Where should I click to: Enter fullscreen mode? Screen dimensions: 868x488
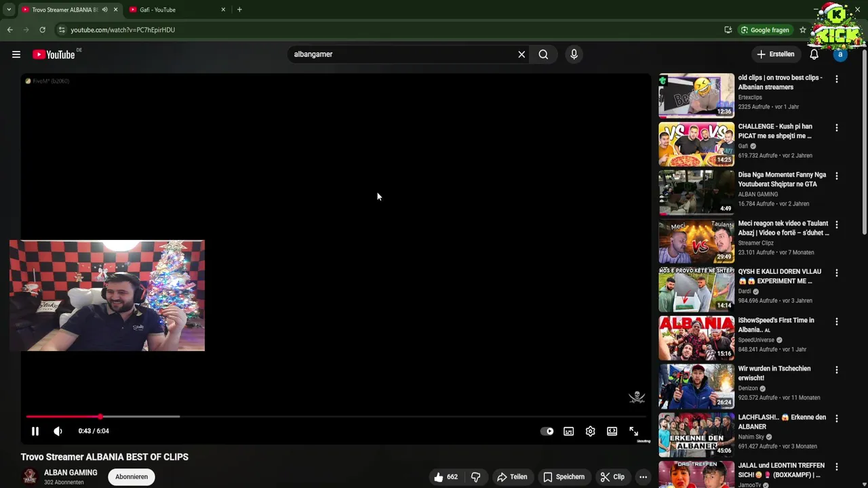click(633, 431)
